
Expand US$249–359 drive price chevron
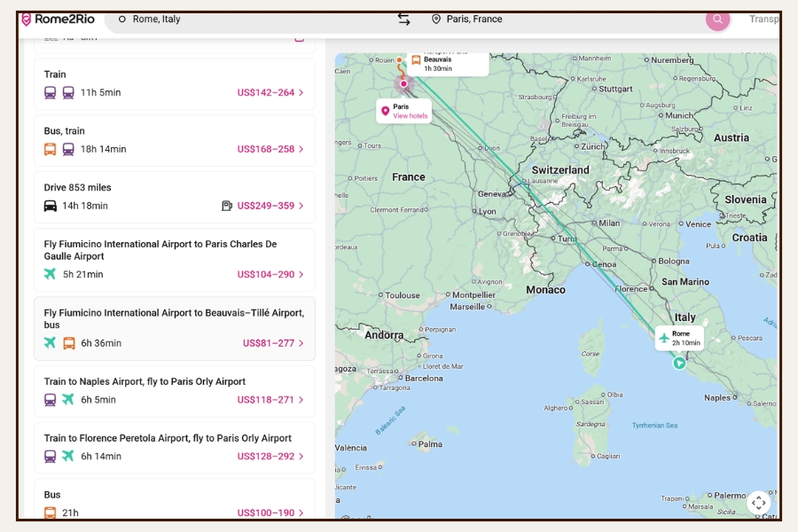point(301,206)
